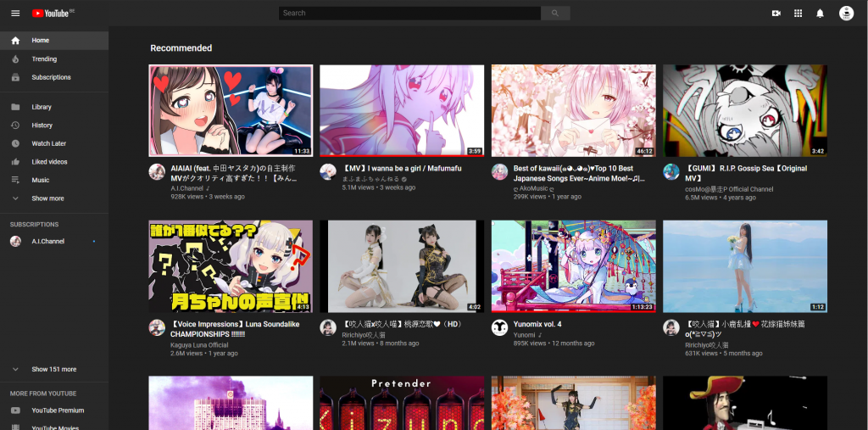Open the hamburger guide menu
Viewport: 868px width, 430px height.
(x=15, y=14)
